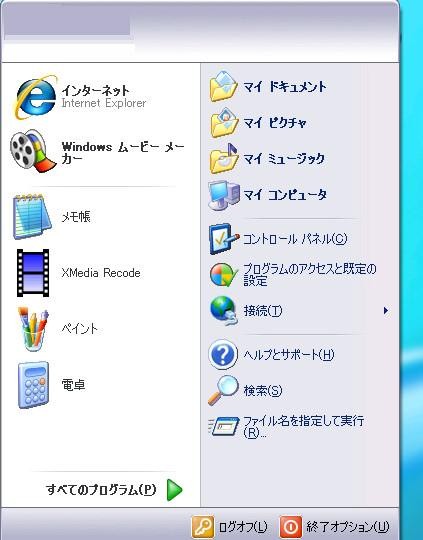This screenshot has width=423, height=540.
Task: Open プログラムのアクセスと既定の設定 label
Action: pyautogui.click(x=310, y=274)
